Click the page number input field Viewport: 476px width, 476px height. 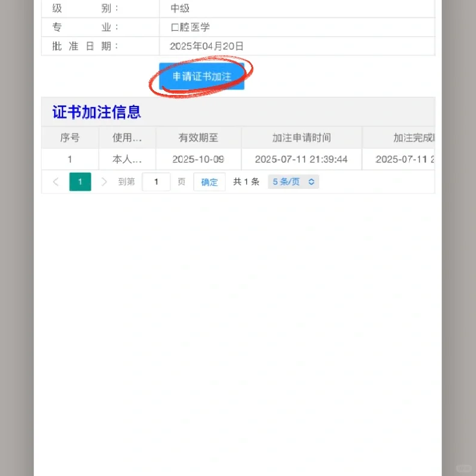click(156, 182)
